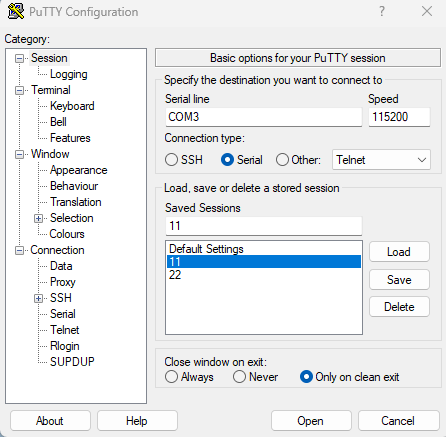
Task: Set close window on exit to Always
Action: tap(171, 377)
